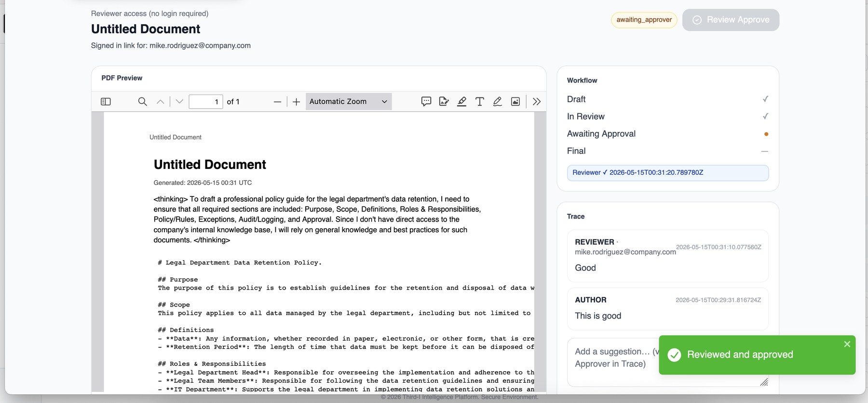Select the signature tool in PDF toolbar

click(444, 101)
